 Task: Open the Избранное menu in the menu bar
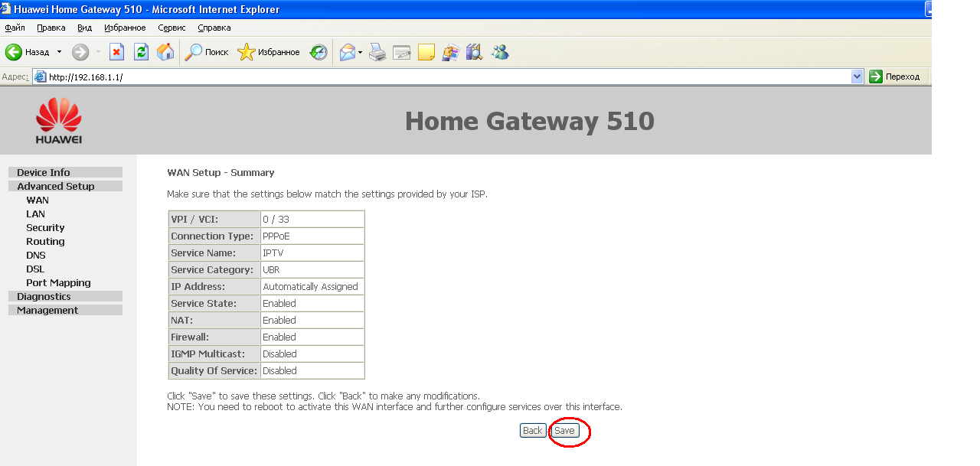pyautogui.click(x=125, y=28)
